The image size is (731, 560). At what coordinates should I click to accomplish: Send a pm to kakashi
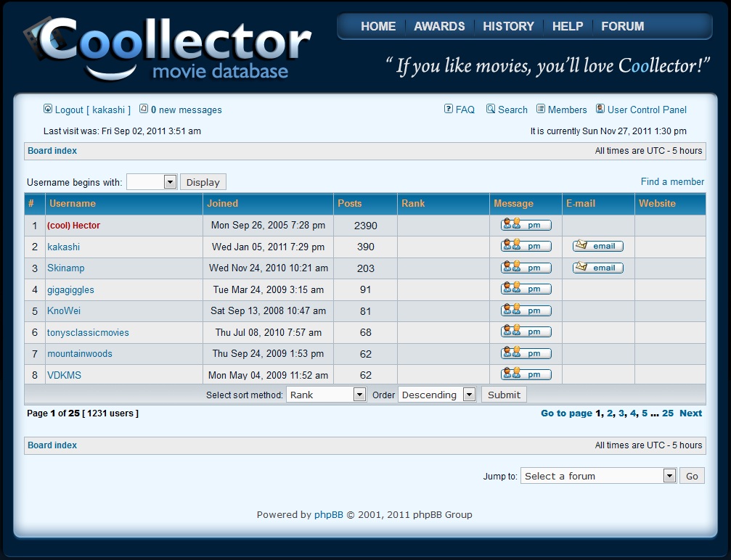click(x=526, y=245)
